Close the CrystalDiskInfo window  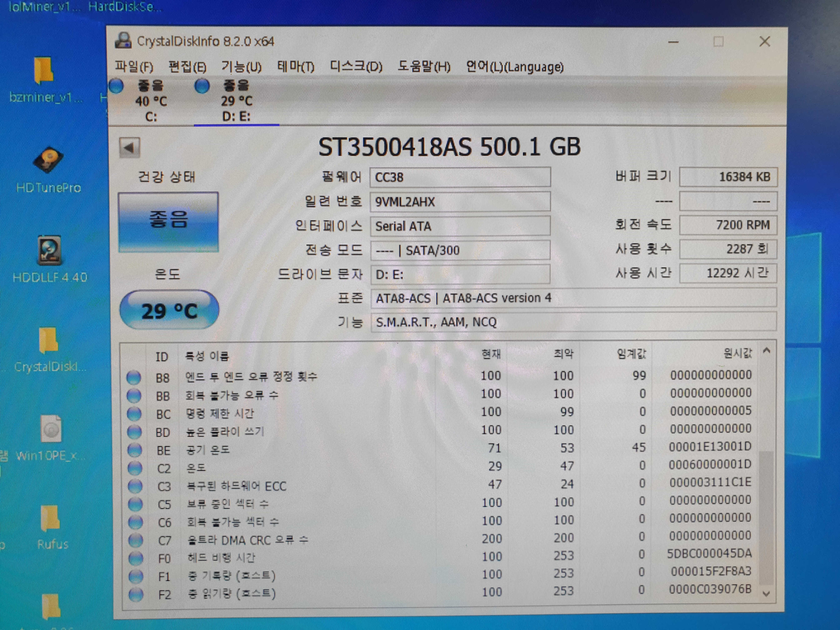tap(765, 41)
